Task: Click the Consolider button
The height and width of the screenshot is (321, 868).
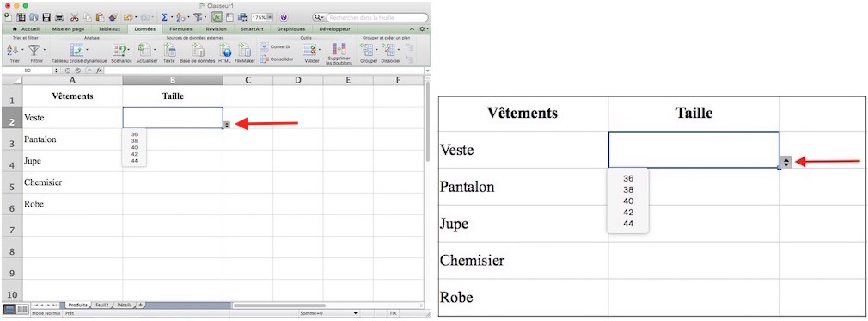Action: [x=277, y=59]
